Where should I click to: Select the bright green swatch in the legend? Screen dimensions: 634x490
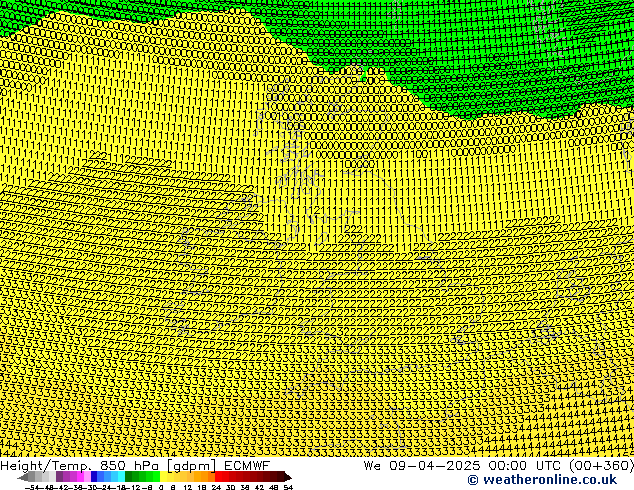tap(151, 477)
